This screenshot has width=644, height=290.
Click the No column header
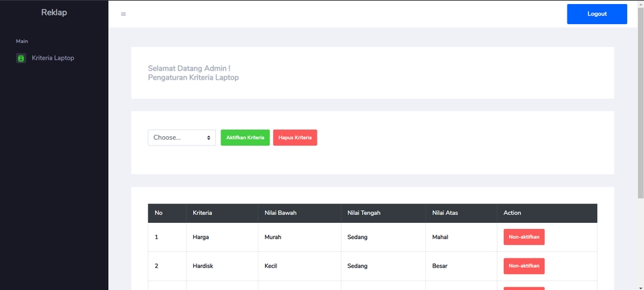point(167,213)
